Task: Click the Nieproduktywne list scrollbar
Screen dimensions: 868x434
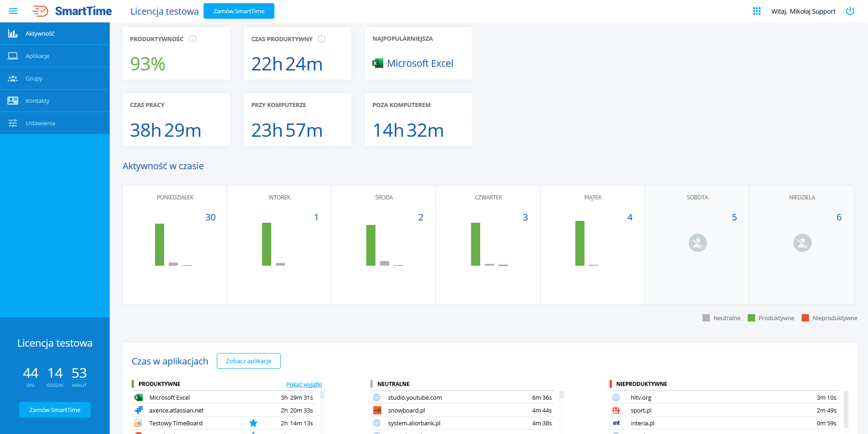Action: [x=846, y=408]
